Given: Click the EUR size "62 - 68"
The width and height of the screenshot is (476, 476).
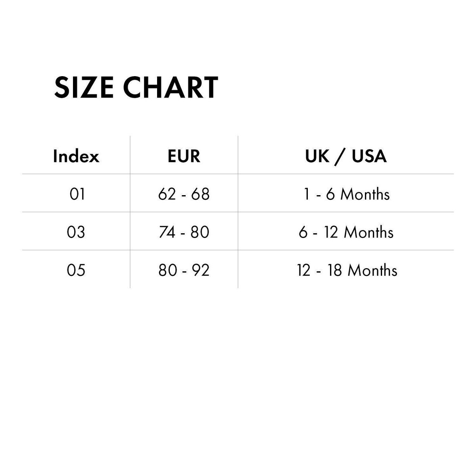Looking at the screenshot, I should (x=184, y=194).
